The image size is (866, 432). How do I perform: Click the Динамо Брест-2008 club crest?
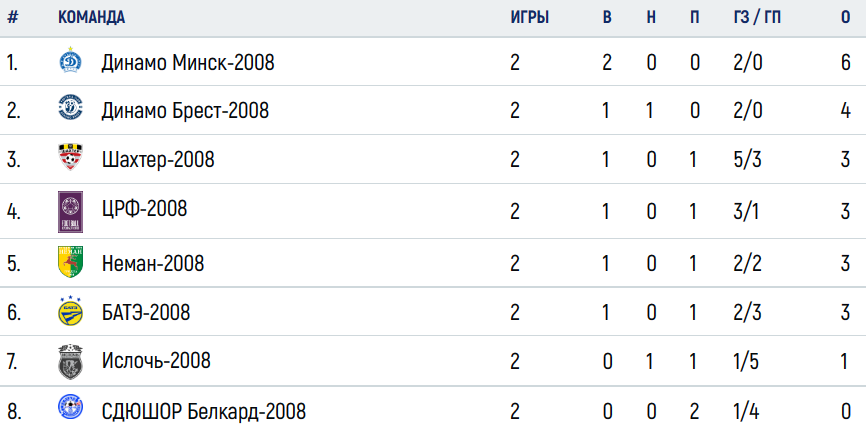click(x=70, y=108)
